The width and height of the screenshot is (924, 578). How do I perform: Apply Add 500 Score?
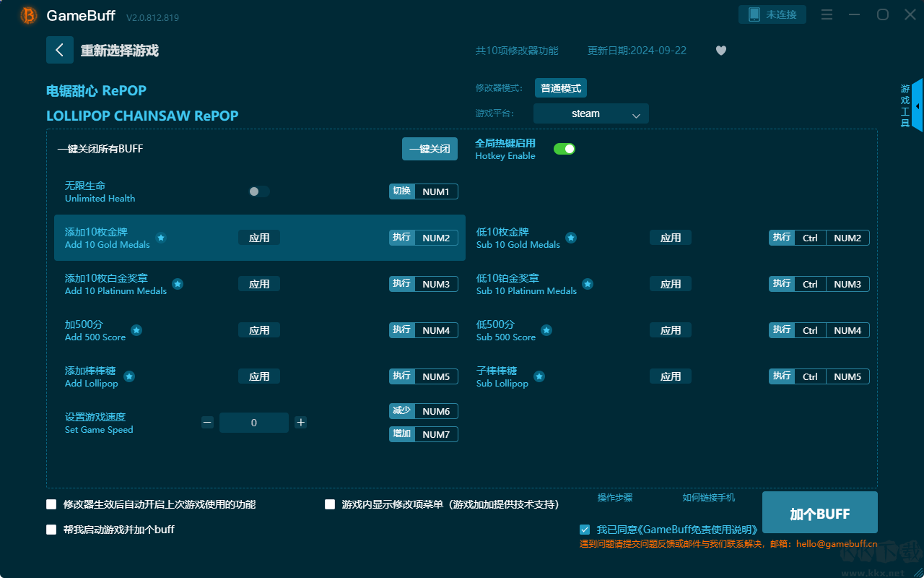pos(259,330)
